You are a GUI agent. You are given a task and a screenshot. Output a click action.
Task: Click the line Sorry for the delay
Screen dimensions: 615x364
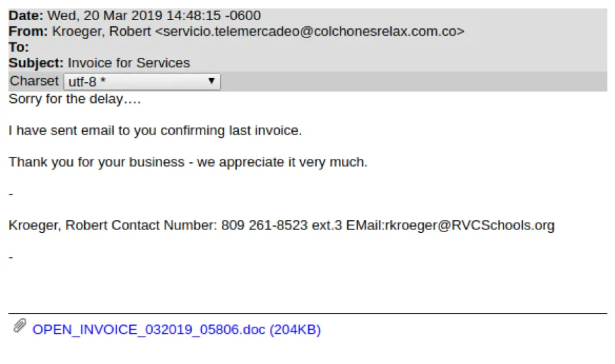74,99
